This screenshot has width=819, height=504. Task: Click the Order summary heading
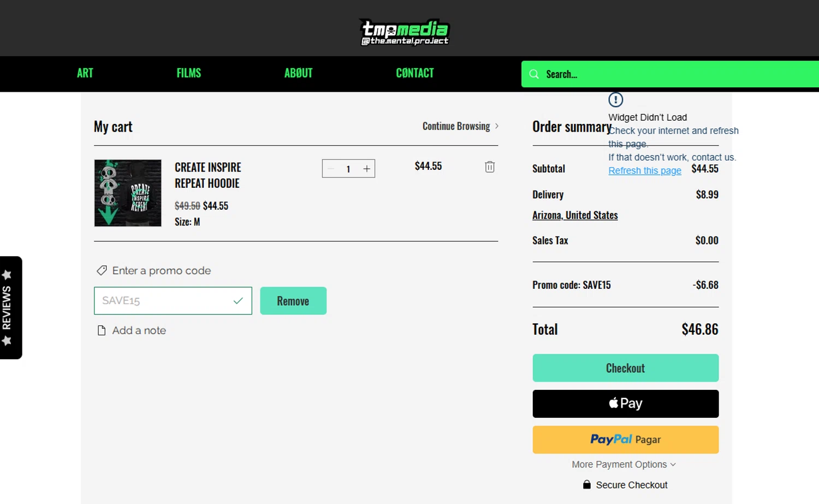572,127
